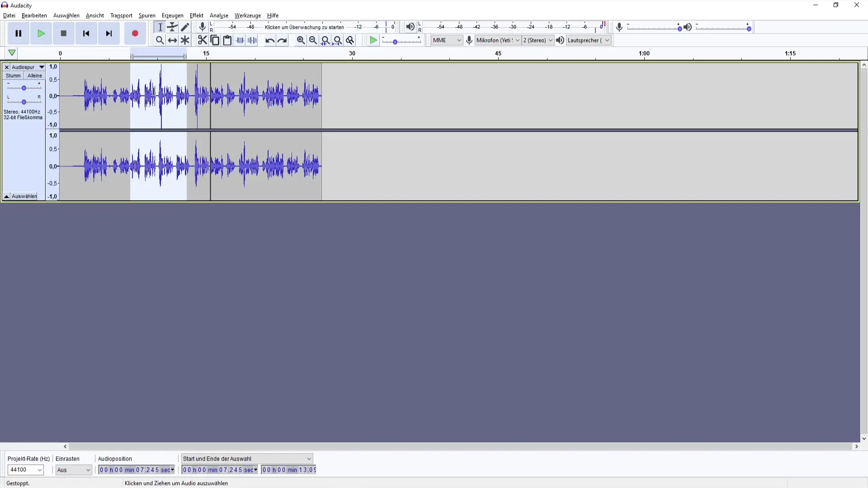
Task: Open the Audiospur track dropdown menu
Action: 28,67
